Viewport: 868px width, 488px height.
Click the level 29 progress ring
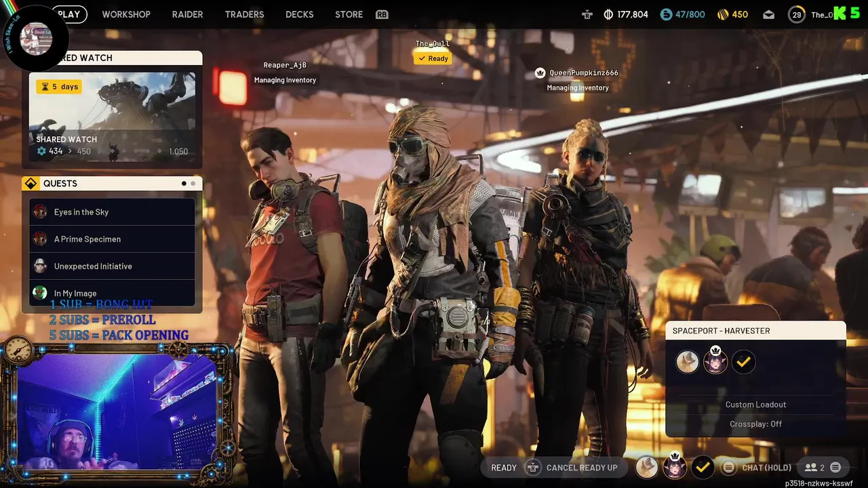click(797, 14)
